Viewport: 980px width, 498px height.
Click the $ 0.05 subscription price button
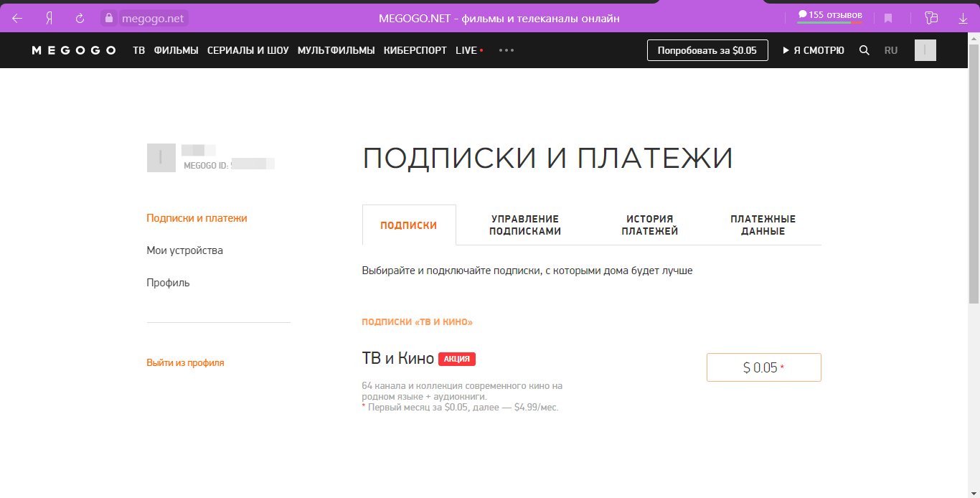coord(764,367)
